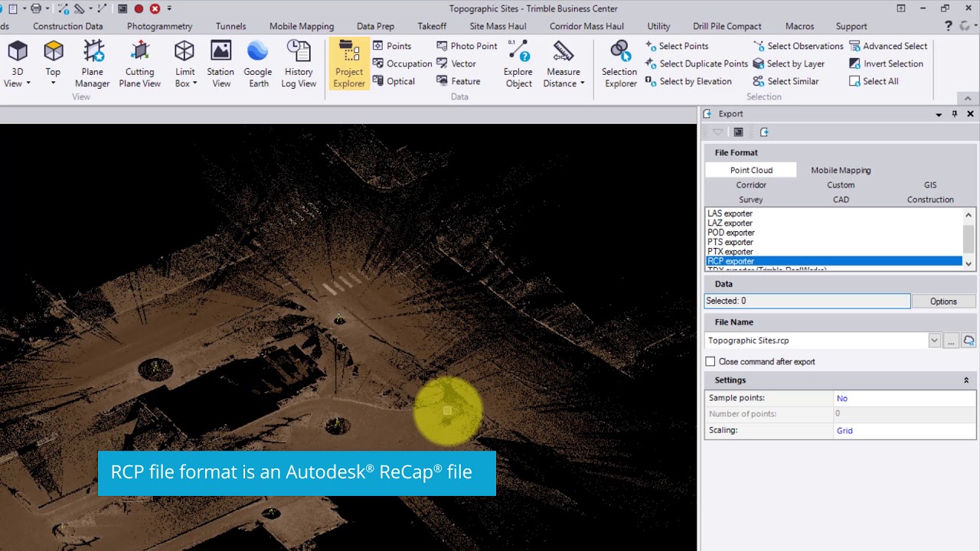The width and height of the screenshot is (980, 551).
Task: Click the red record macro icon
Action: (x=139, y=8)
